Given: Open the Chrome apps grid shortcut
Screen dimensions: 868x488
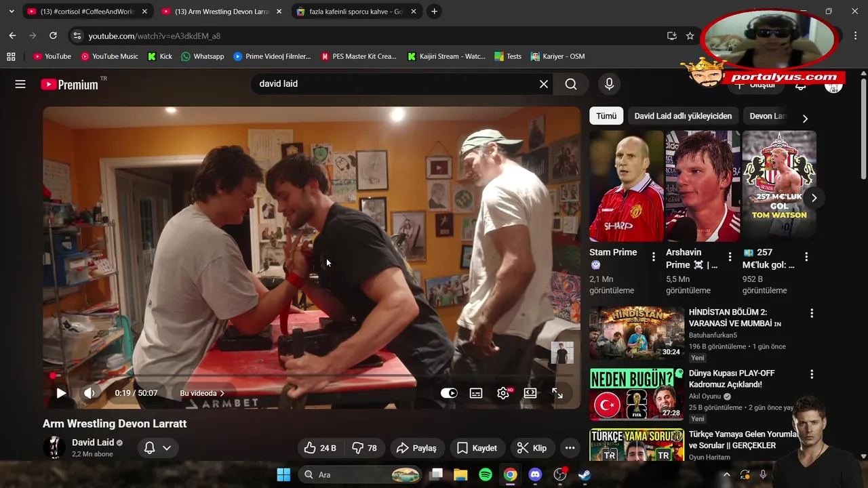Looking at the screenshot, I should 11,56.
